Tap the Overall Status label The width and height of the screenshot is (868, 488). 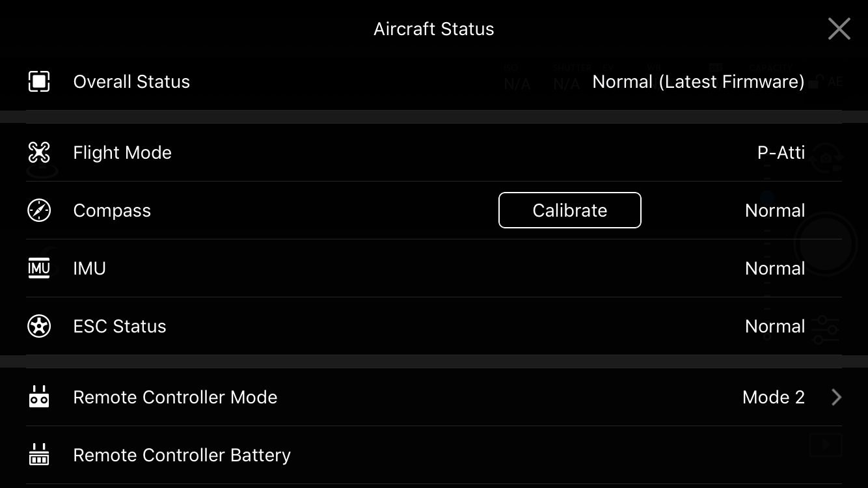131,81
